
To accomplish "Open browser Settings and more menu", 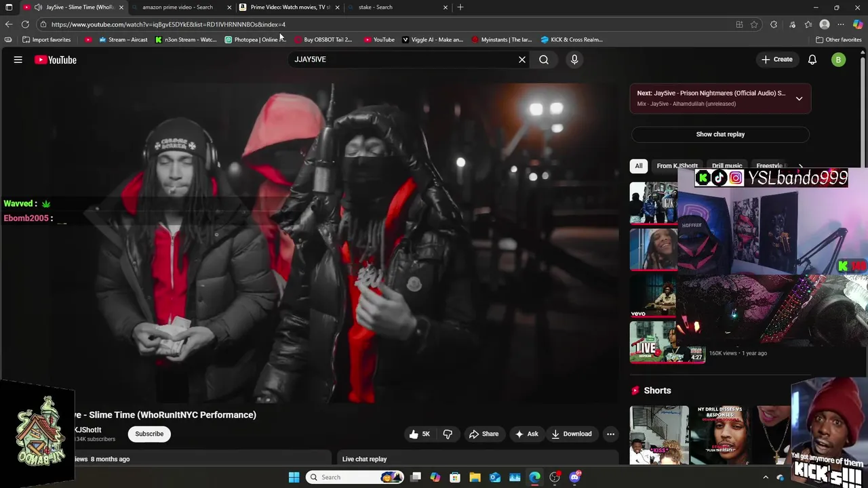I will click(x=841, y=24).
